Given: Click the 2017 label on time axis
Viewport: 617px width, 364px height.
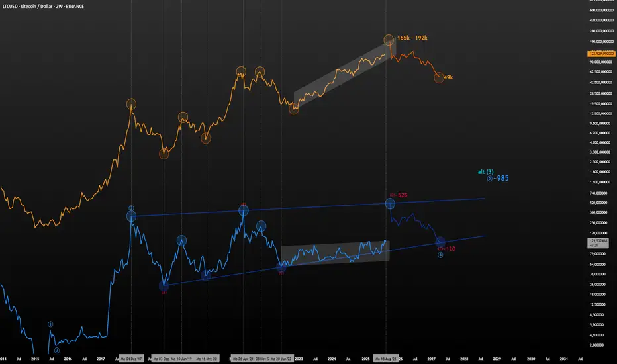Looking at the screenshot, I should click(101, 359).
